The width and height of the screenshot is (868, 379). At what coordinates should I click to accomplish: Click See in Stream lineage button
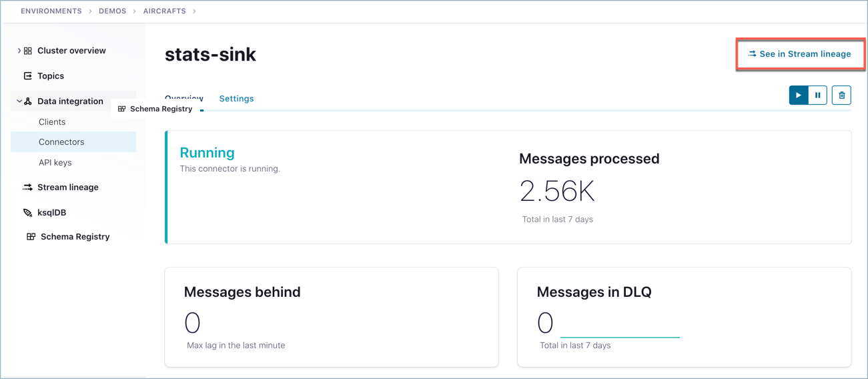point(799,54)
